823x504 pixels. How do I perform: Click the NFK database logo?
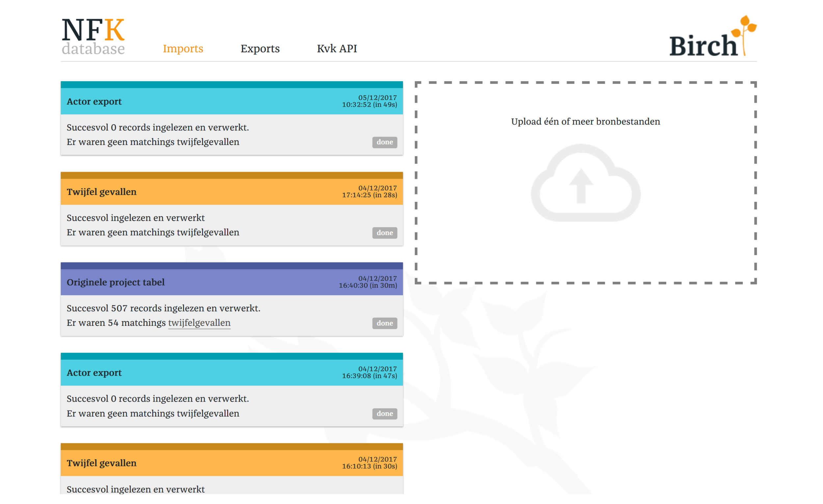93,37
